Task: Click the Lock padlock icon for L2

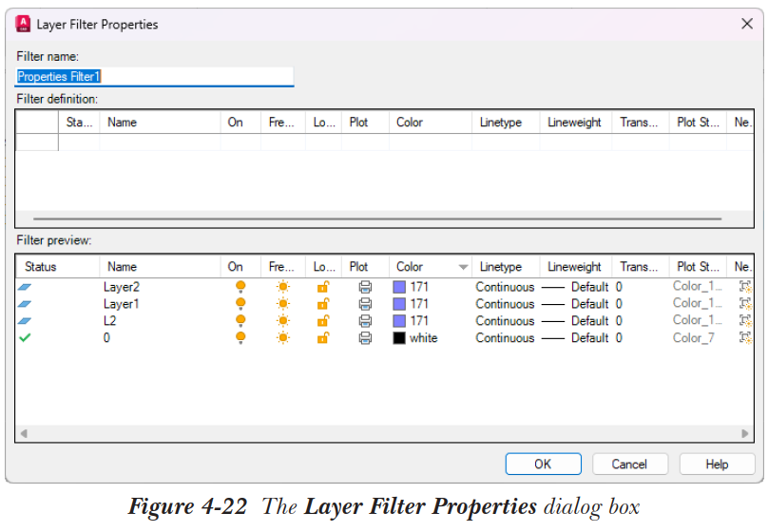Action: coord(323,321)
